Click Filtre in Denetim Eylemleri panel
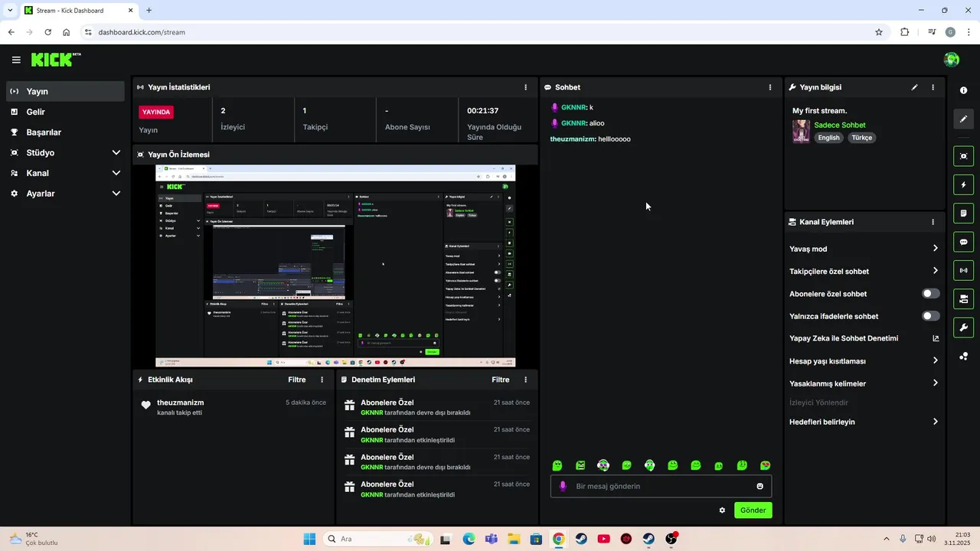Viewport: 980px width, 551px height. (x=501, y=380)
